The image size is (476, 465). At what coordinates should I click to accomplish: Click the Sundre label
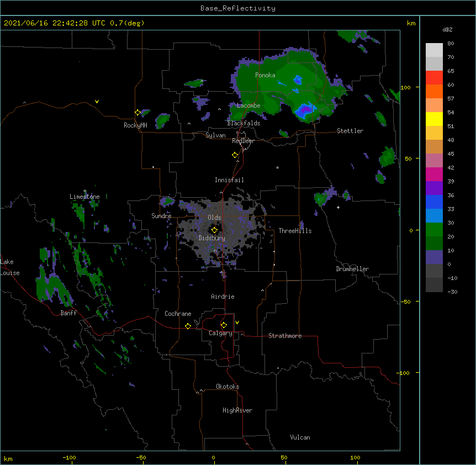coord(161,216)
